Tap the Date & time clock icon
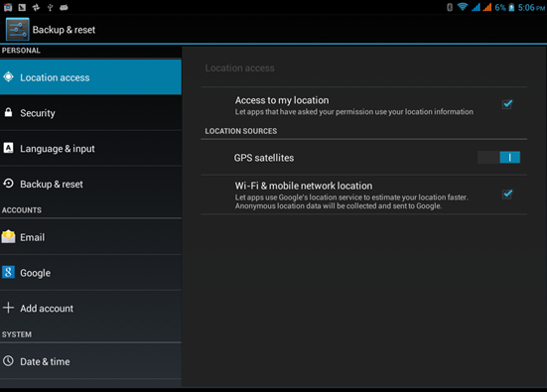This screenshot has height=392, width=547. pyautogui.click(x=8, y=361)
